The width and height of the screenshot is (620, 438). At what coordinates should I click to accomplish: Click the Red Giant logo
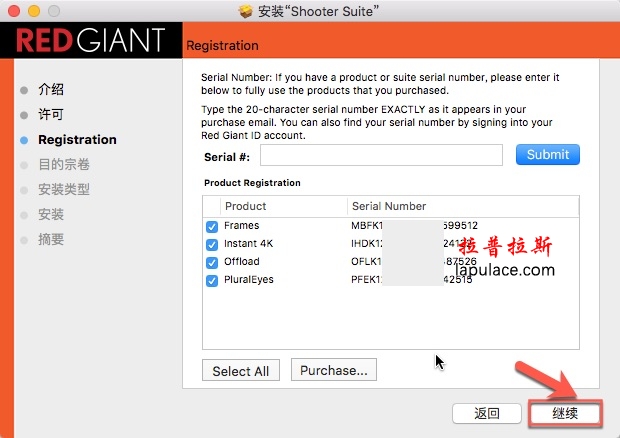tap(91, 40)
